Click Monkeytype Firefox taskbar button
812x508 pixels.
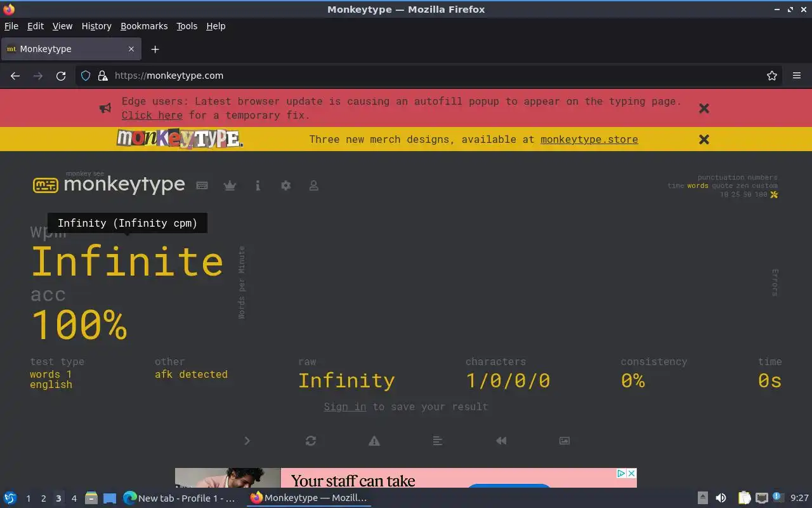(x=309, y=498)
